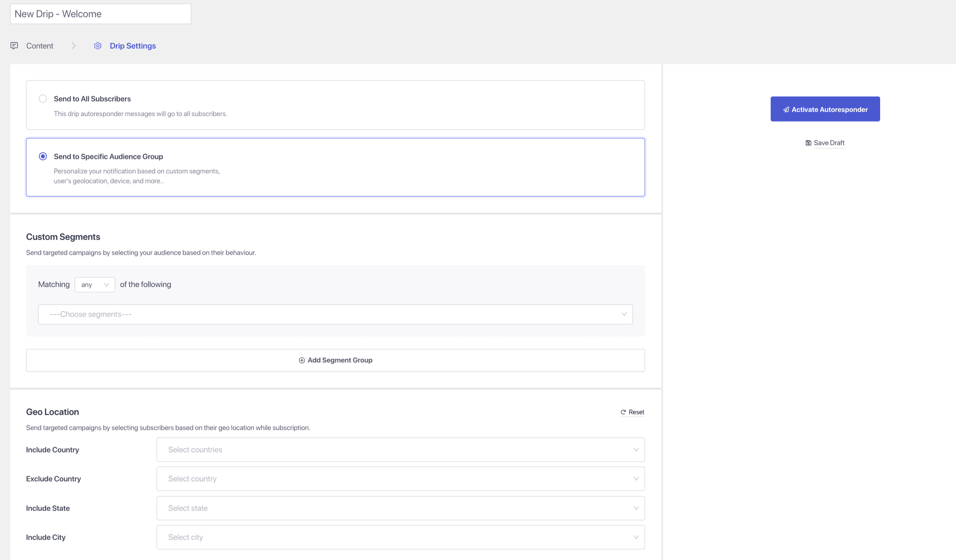
Task: Select Send to All Subscribers radio
Action: point(43,98)
